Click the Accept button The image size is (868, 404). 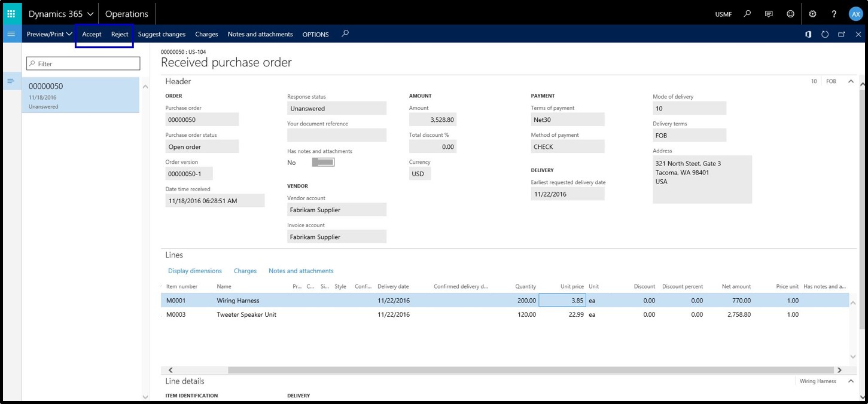92,34
